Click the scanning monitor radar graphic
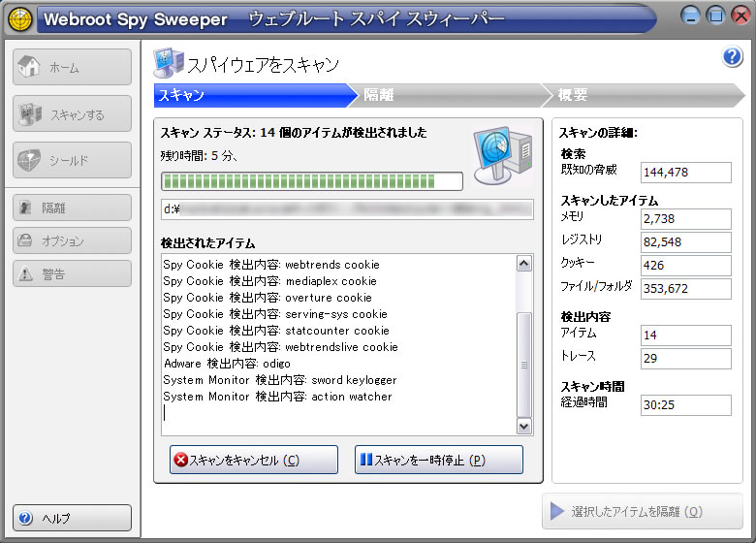The image size is (756, 543). 502,155
